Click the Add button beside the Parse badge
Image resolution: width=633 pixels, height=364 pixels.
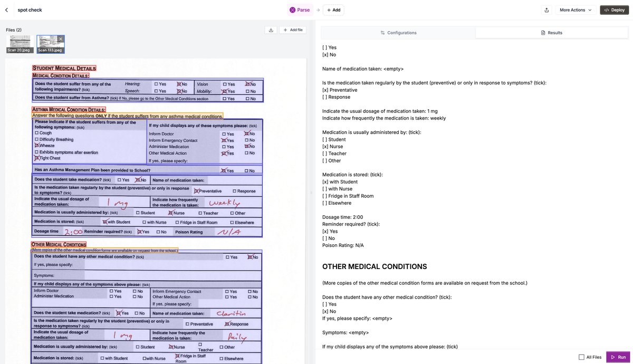(333, 9)
